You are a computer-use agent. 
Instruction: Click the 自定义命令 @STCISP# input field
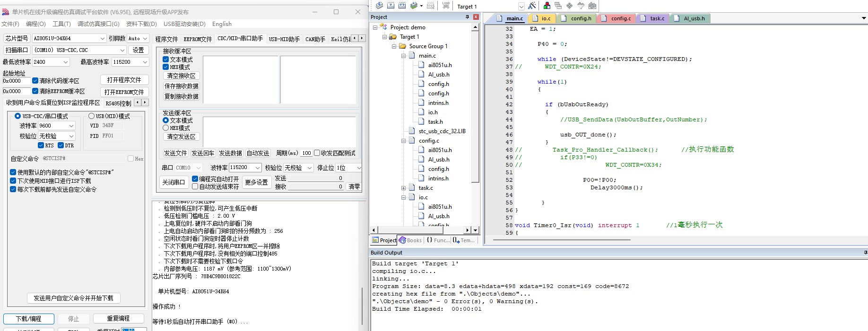pos(83,159)
